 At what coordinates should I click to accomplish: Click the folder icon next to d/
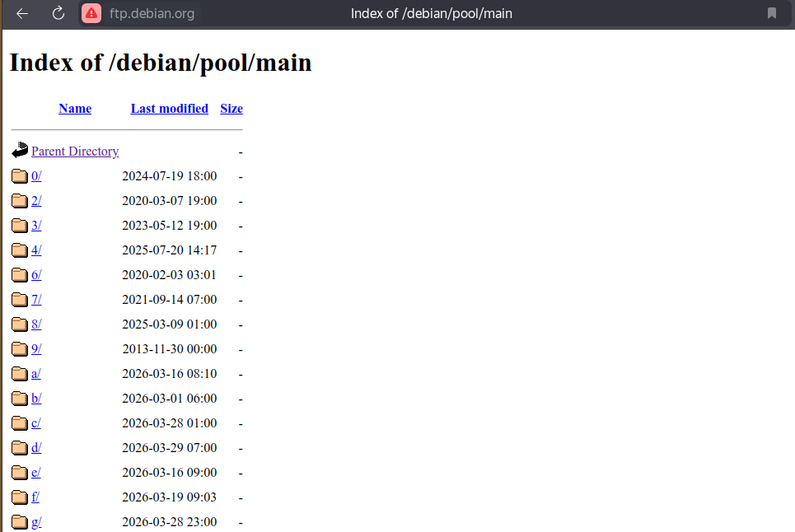coord(20,448)
